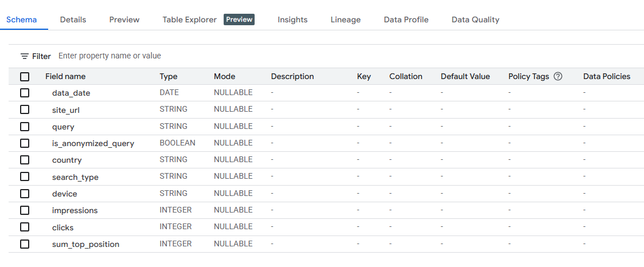This screenshot has width=644, height=267.
Task: Open the Data Quality tab
Action: pos(475,19)
